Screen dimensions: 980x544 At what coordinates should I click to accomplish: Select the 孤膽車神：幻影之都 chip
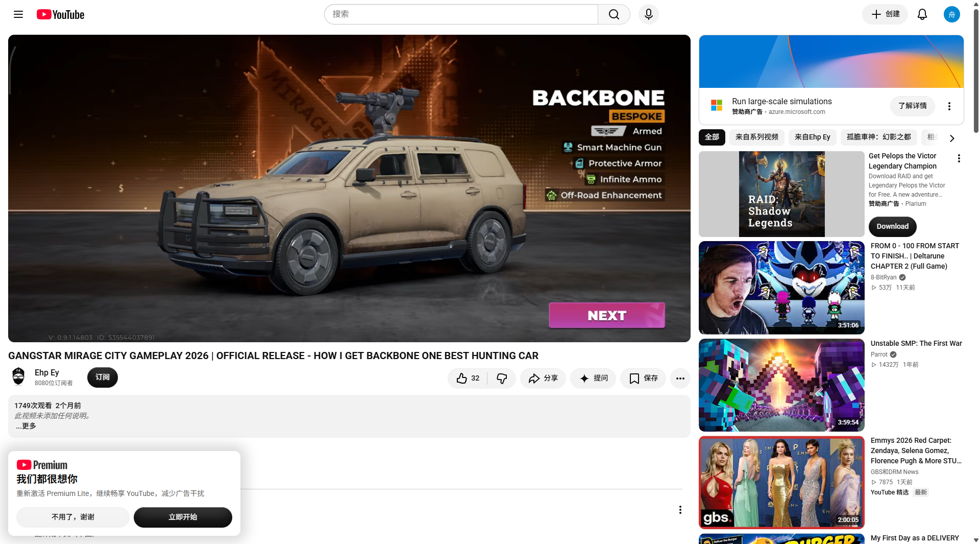point(878,137)
